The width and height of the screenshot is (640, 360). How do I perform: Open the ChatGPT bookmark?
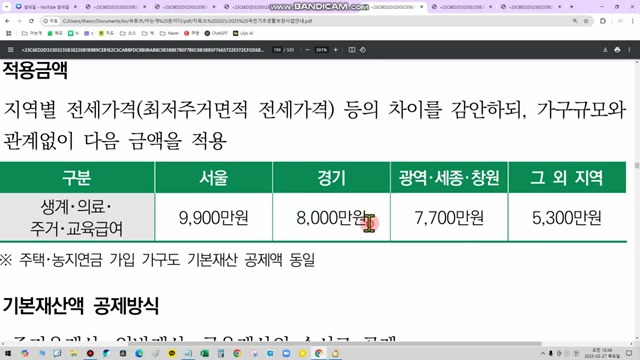[216, 33]
